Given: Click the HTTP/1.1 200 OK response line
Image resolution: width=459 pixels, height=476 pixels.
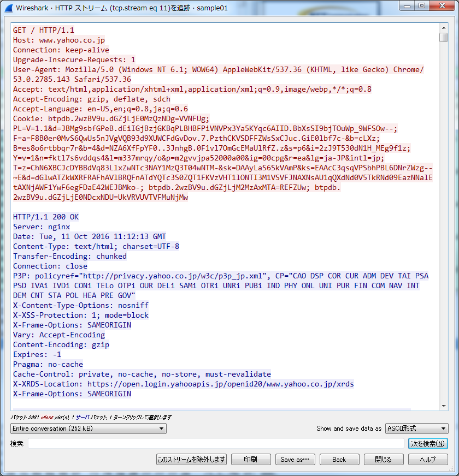Looking at the screenshot, I should click(x=45, y=217).
